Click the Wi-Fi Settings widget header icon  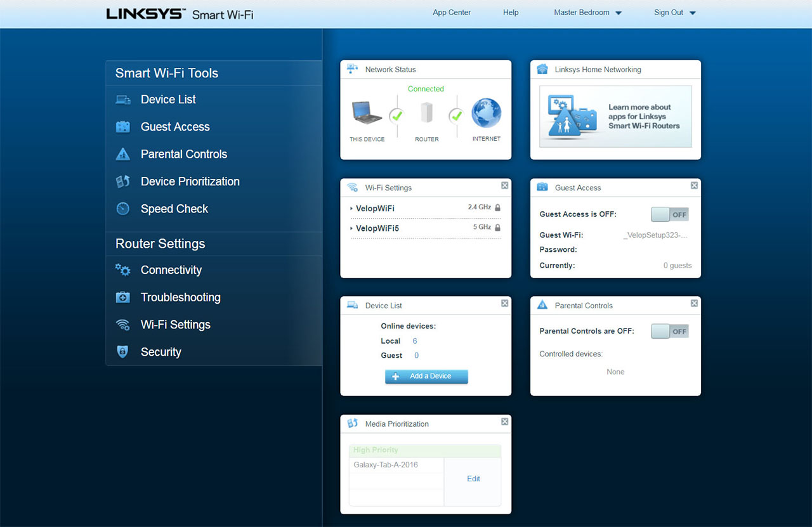pos(353,188)
